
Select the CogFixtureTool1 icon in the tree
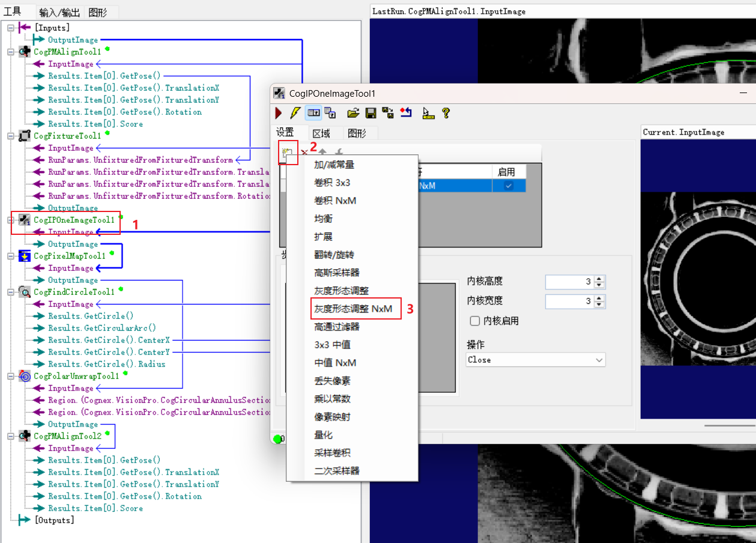[25, 136]
